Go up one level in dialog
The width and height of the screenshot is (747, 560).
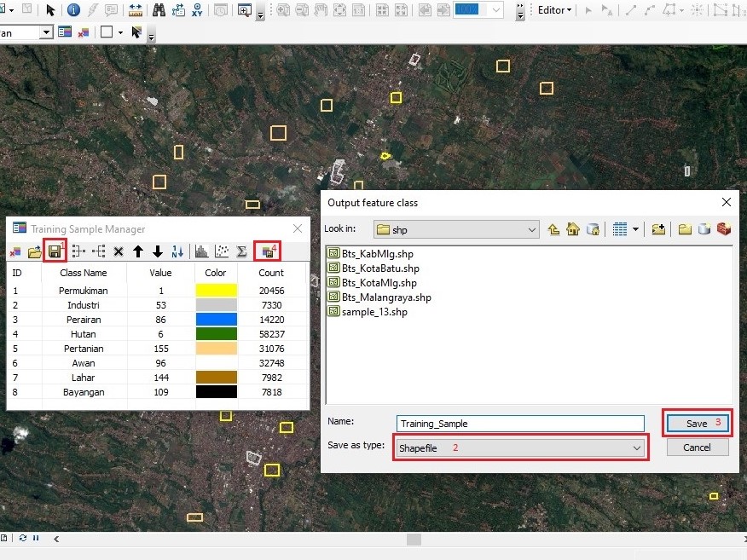point(553,229)
